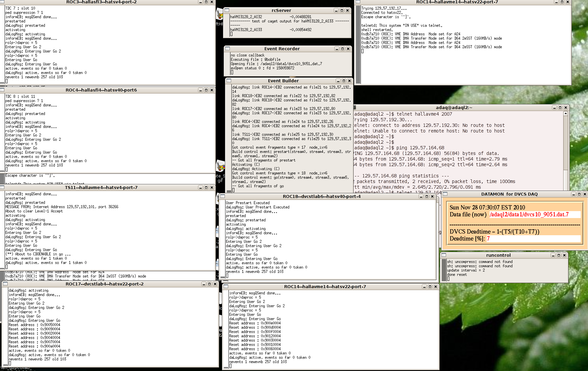The width and height of the screenshot is (588, 371).
Task: Close the rcServer window
Action: point(347,11)
